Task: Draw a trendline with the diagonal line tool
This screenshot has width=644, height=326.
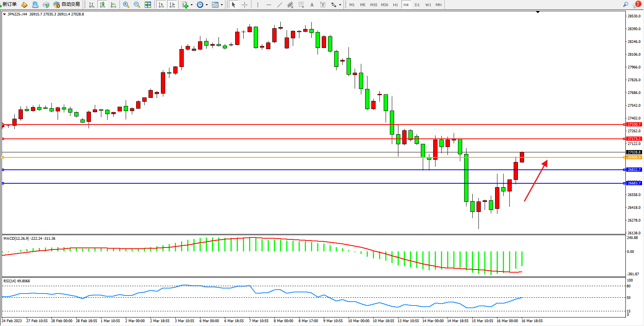Action: pos(280,5)
